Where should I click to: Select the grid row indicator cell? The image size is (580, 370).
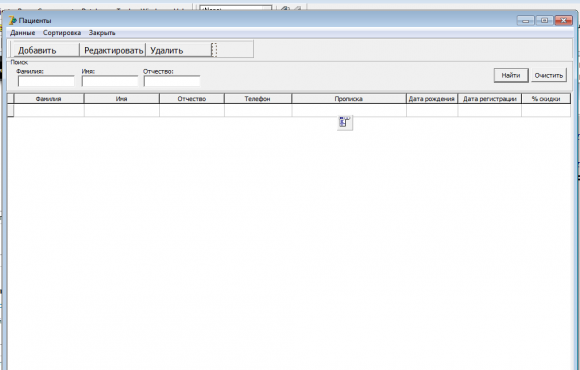tap(10, 110)
